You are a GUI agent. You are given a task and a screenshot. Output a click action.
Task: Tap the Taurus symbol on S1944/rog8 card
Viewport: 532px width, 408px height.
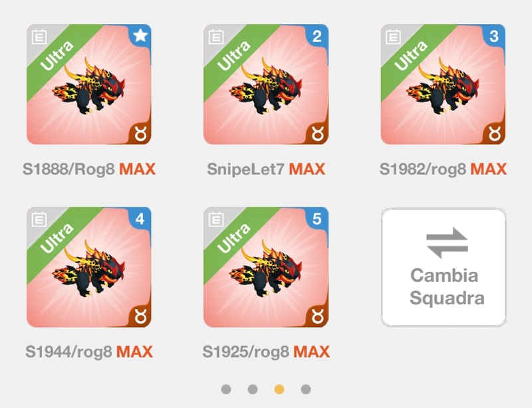140,318
